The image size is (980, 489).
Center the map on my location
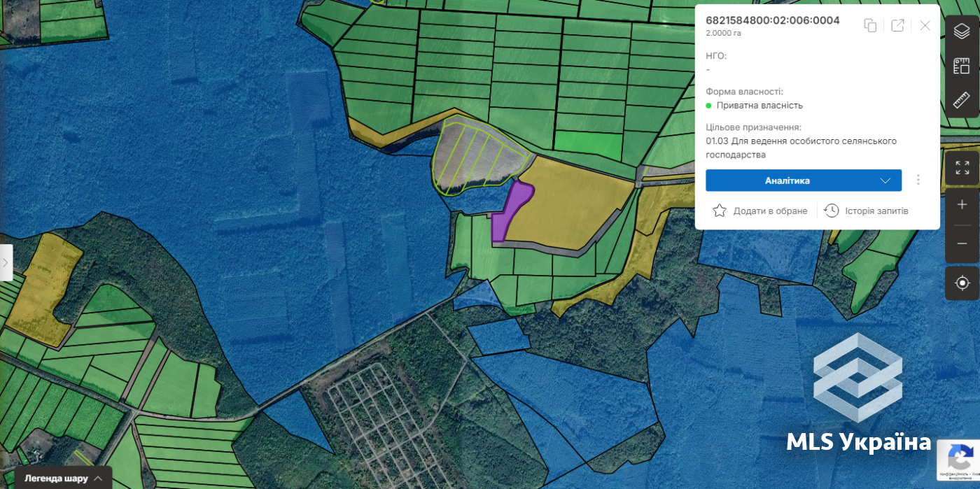pos(962,283)
